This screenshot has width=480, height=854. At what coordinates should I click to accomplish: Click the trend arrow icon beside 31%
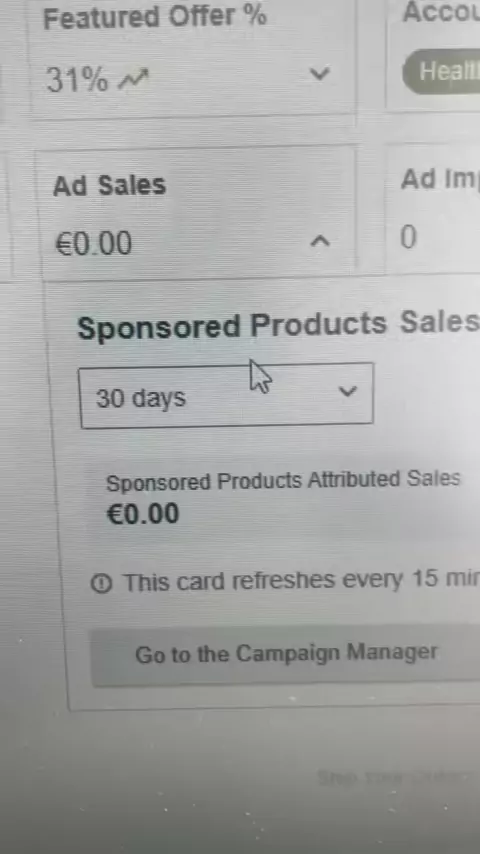[133, 80]
